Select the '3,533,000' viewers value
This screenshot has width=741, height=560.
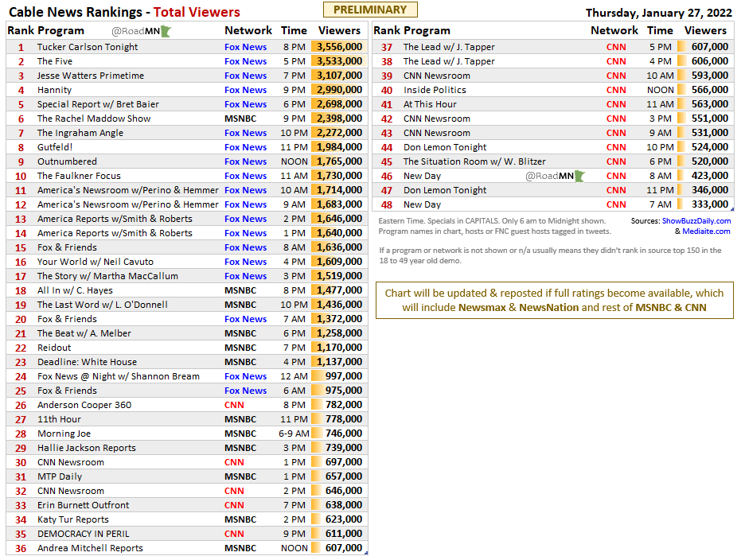(339, 61)
